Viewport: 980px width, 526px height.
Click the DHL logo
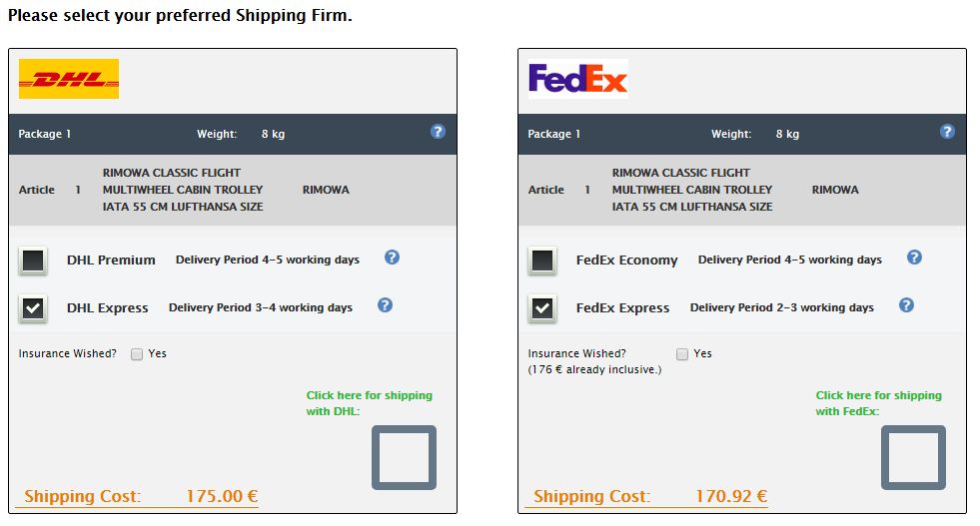pos(69,79)
